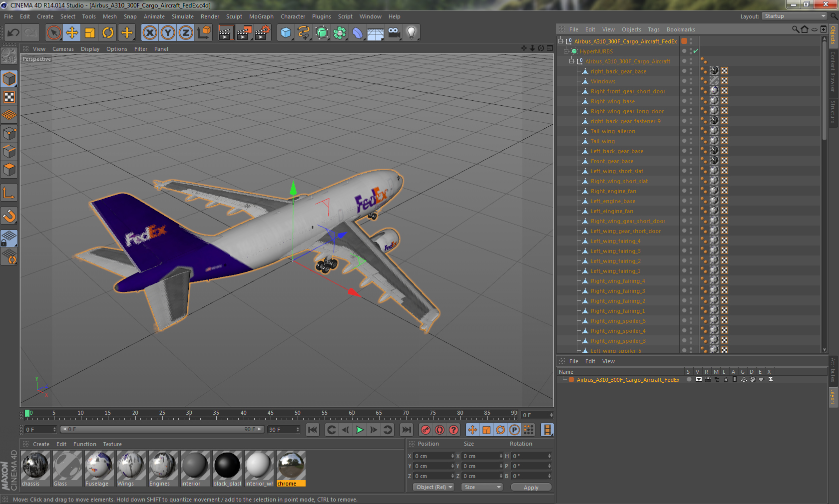Open the viewport Cameras menu
The width and height of the screenshot is (839, 504).
point(63,49)
